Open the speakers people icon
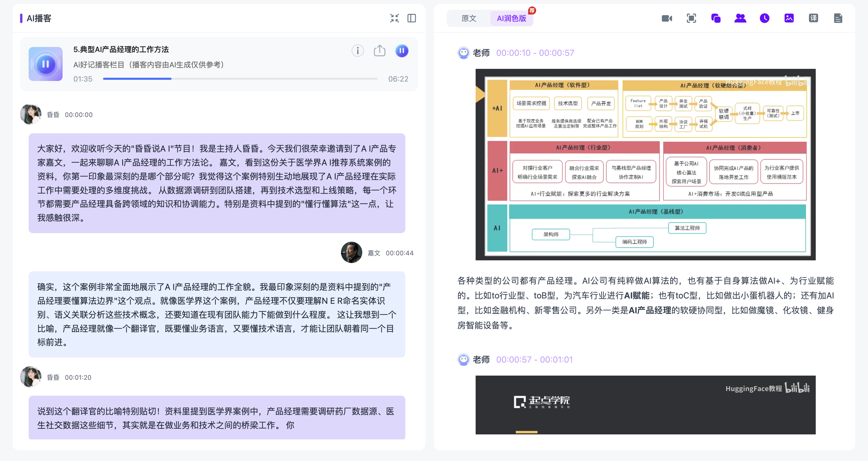 tap(740, 18)
